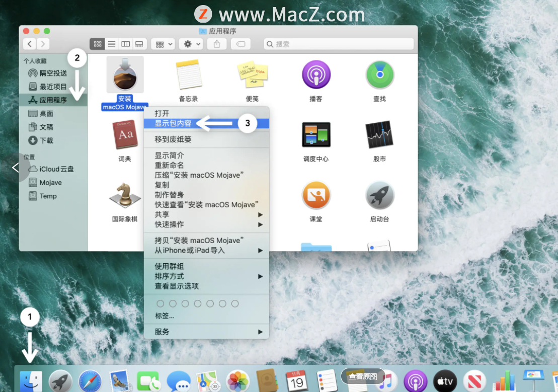This screenshot has height=392, width=558.
Task: Open Finder from the Dock
Action: tap(31, 381)
